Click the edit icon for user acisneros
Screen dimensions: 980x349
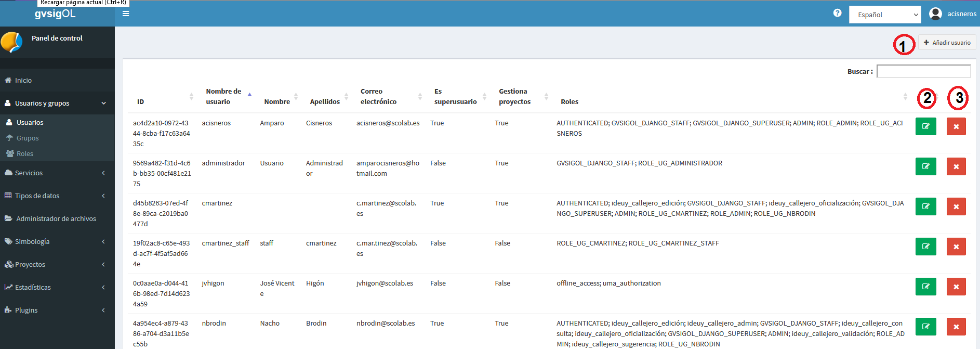tap(925, 126)
